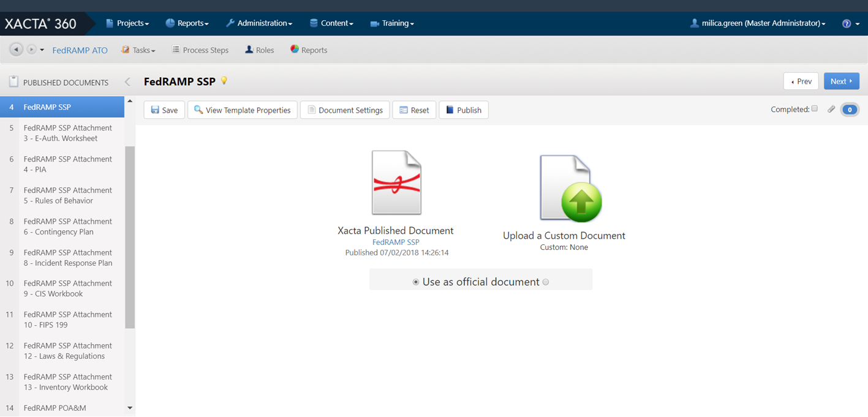
Task: Reset the document
Action: [x=414, y=110]
